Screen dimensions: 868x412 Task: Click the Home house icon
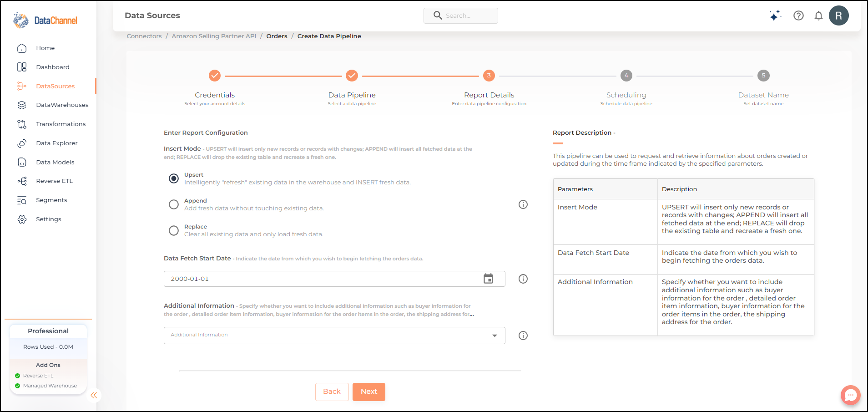[22, 48]
